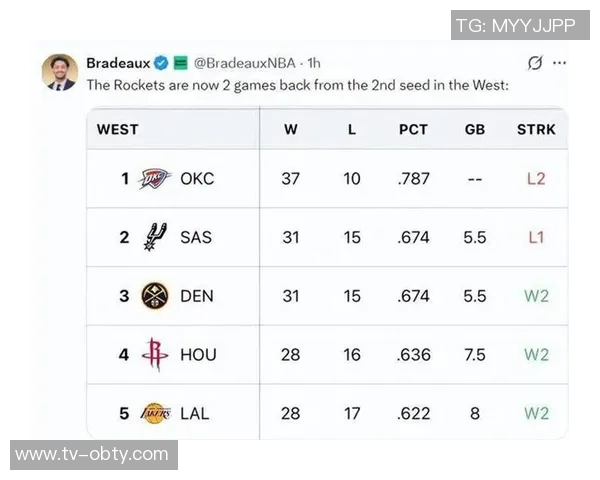Image resolution: width=600 pixels, height=480 pixels.
Task: Click the www.tv-obty.com watermark
Action: [x=92, y=454]
